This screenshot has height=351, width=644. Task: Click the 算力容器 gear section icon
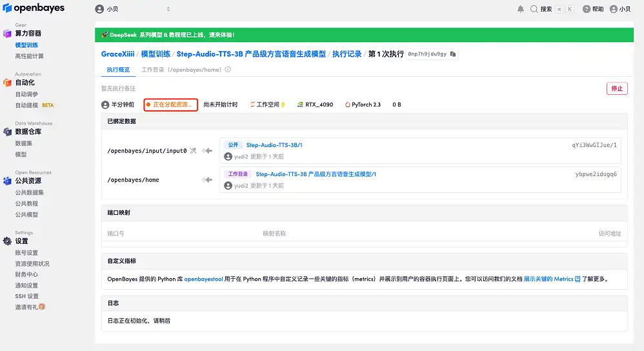[7, 34]
